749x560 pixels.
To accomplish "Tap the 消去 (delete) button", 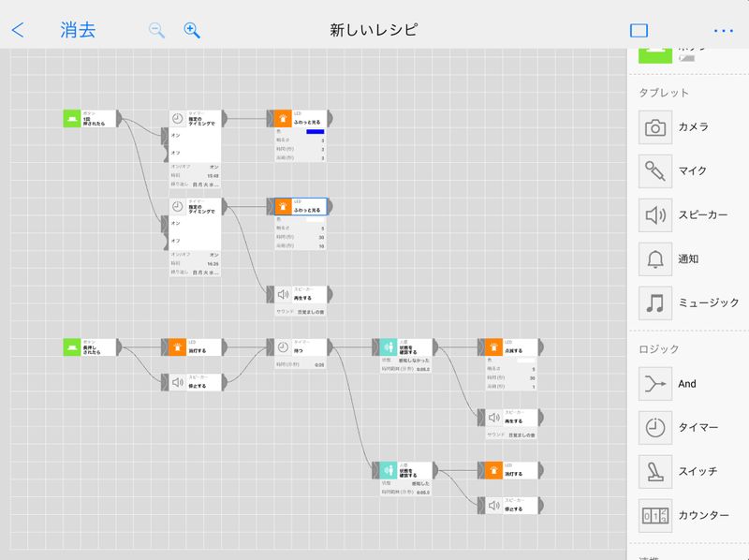I will (x=77, y=30).
